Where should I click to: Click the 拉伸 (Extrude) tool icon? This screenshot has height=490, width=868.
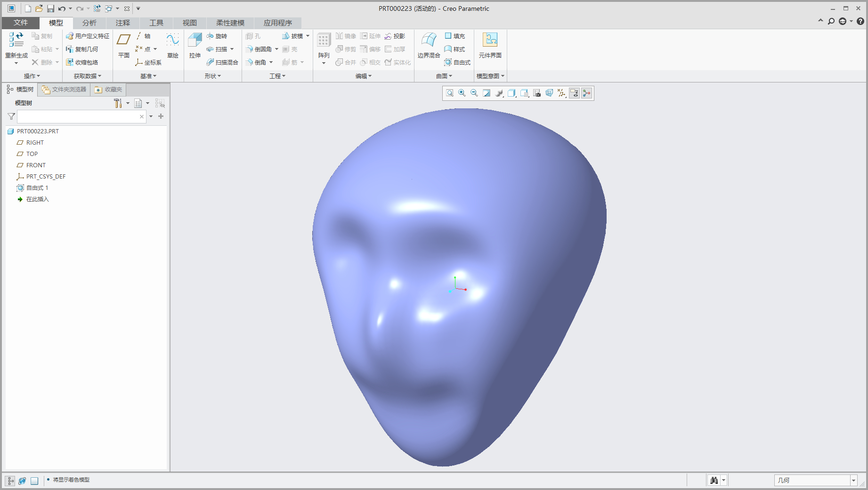point(195,41)
